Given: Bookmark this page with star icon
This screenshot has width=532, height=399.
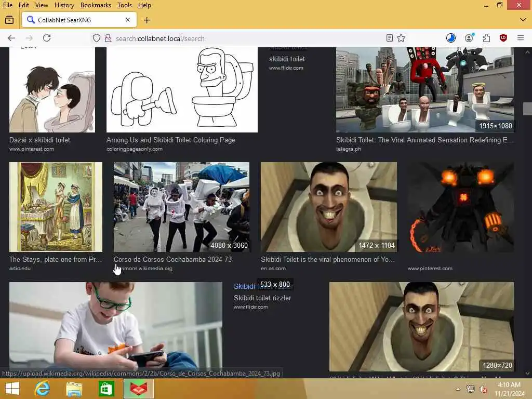Looking at the screenshot, I should 401,38.
